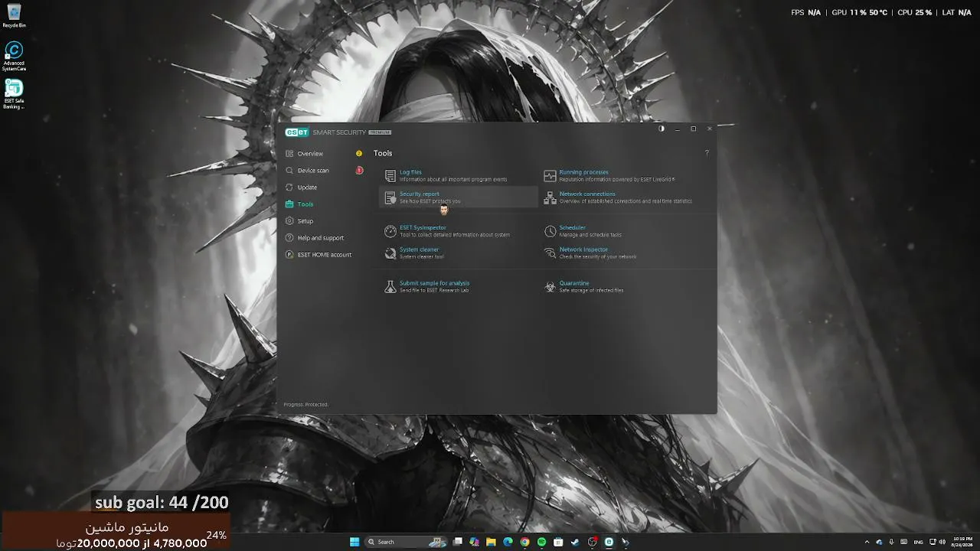
Task: Show hidden system tray icons
Action: (867, 542)
